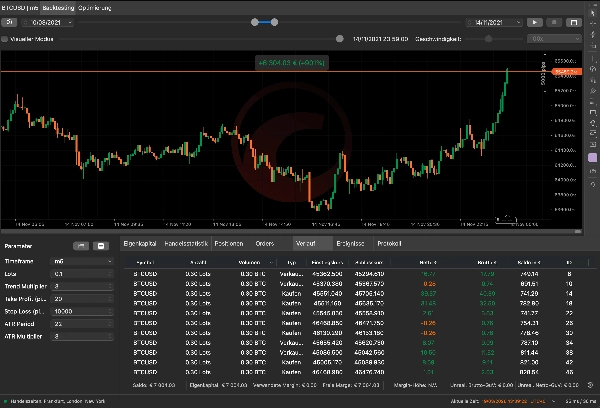Select the BTCUSD | m5 tab
The height and width of the screenshot is (408, 600).
coord(20,8)
